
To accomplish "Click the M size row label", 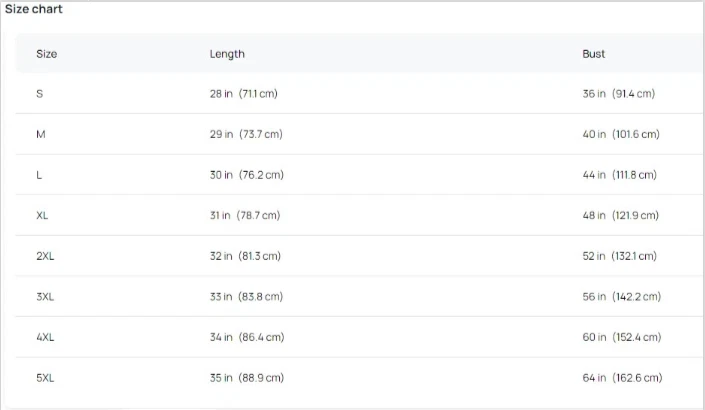I will click(41, 134).
